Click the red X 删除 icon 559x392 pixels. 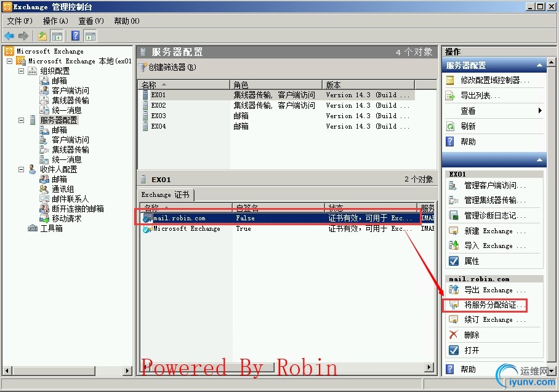pos(454,335)
